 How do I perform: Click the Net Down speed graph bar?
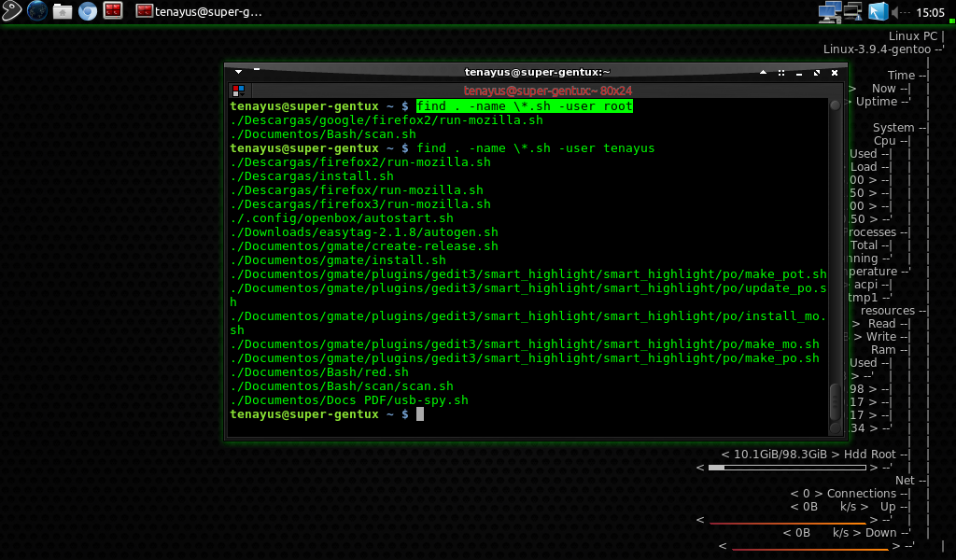[x=809, y=549]
